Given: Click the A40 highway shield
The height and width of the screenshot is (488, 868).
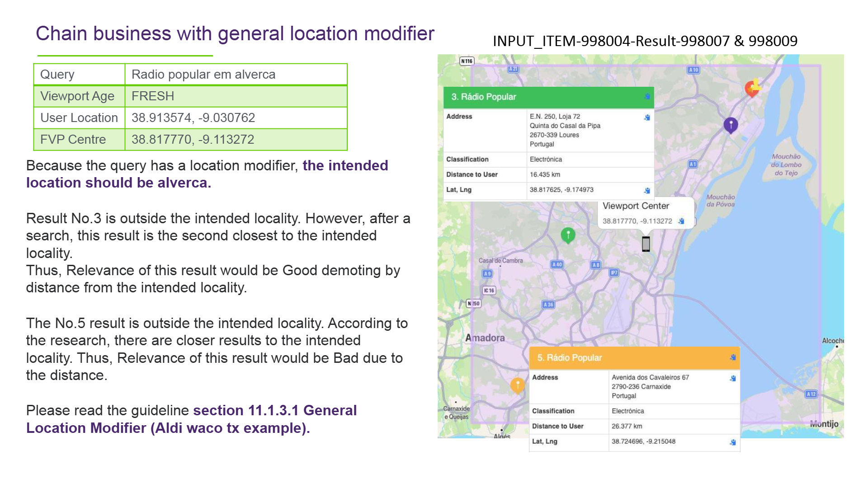Looking at the screenshot, I should pos(557,264).
